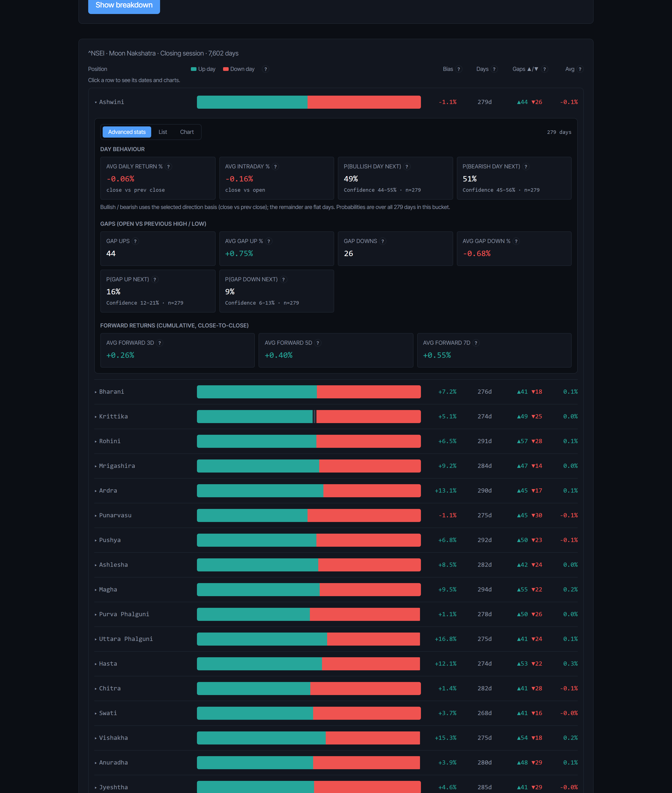The width and height of the screenshot is (672, 793).
Task: Expand the Rohini row
Action: [x=336, y=441]
